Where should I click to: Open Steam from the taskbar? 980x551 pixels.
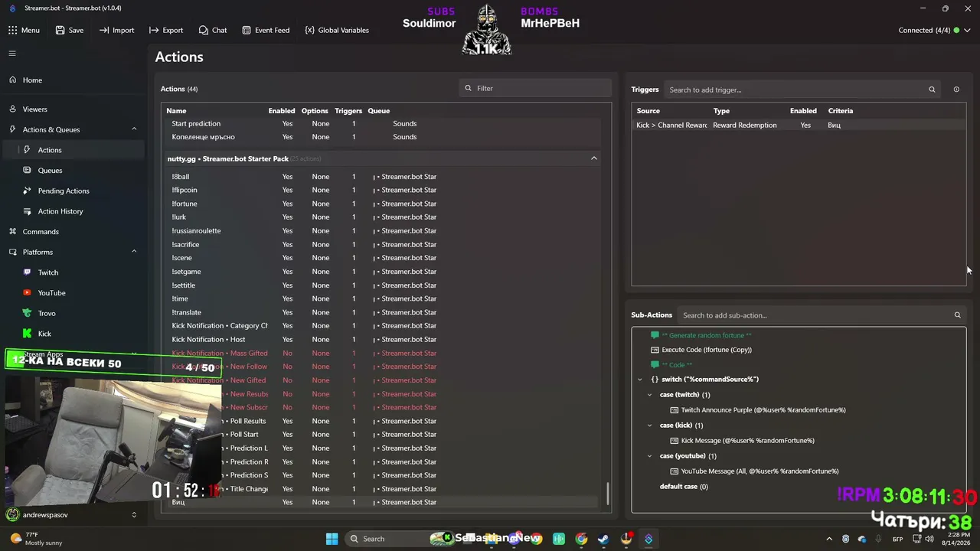604,539
